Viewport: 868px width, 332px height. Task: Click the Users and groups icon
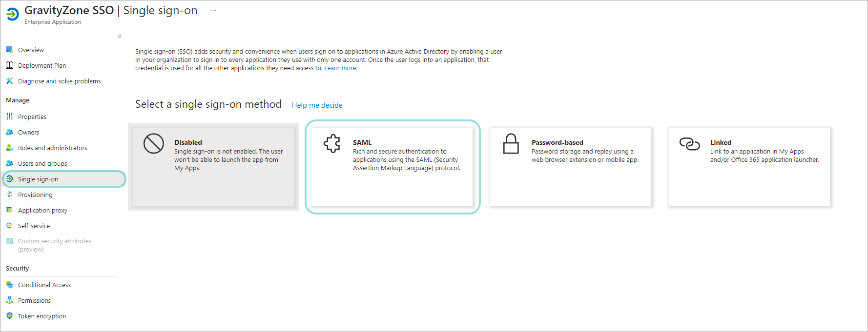coord(9,163)
